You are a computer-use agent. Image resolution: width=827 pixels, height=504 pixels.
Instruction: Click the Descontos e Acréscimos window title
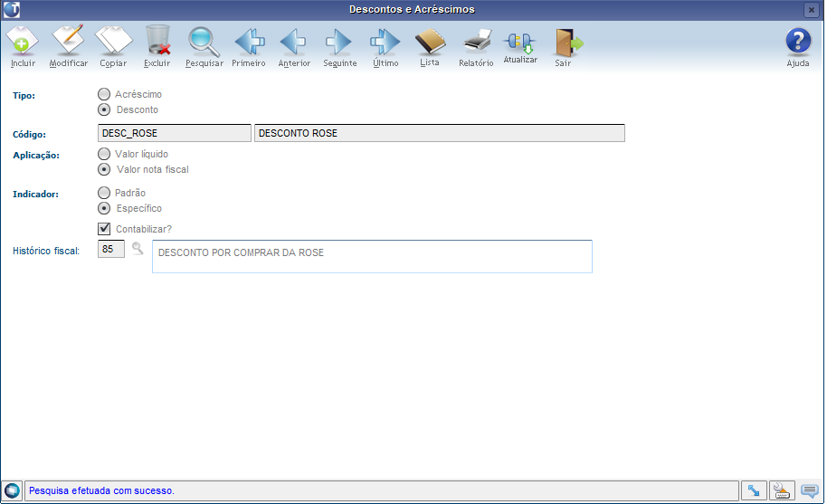point(412,9)
